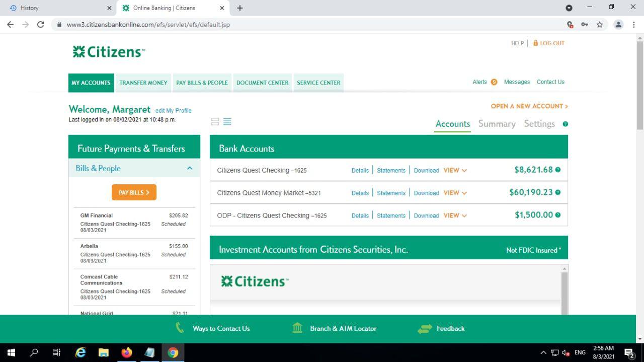The width and height of the screenshot is (644, 362).
Task: Click edit My Profile link
Action: click(x=173, y=111)
